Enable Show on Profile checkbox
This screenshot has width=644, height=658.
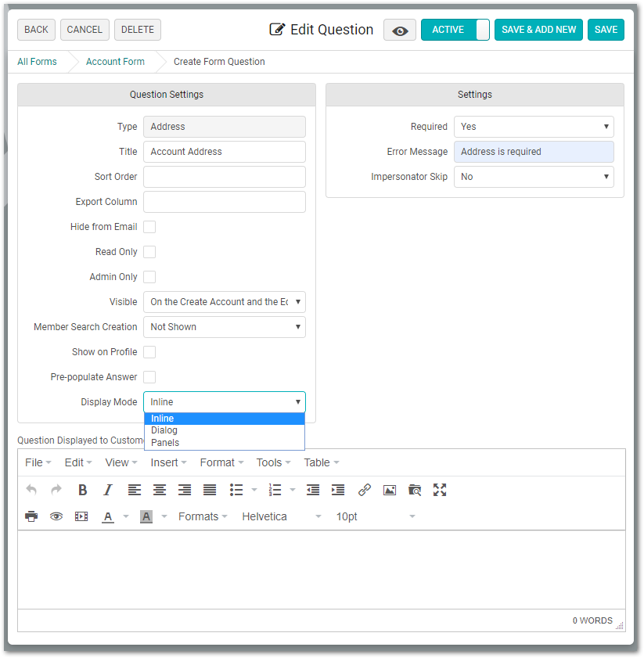[149, 352]
